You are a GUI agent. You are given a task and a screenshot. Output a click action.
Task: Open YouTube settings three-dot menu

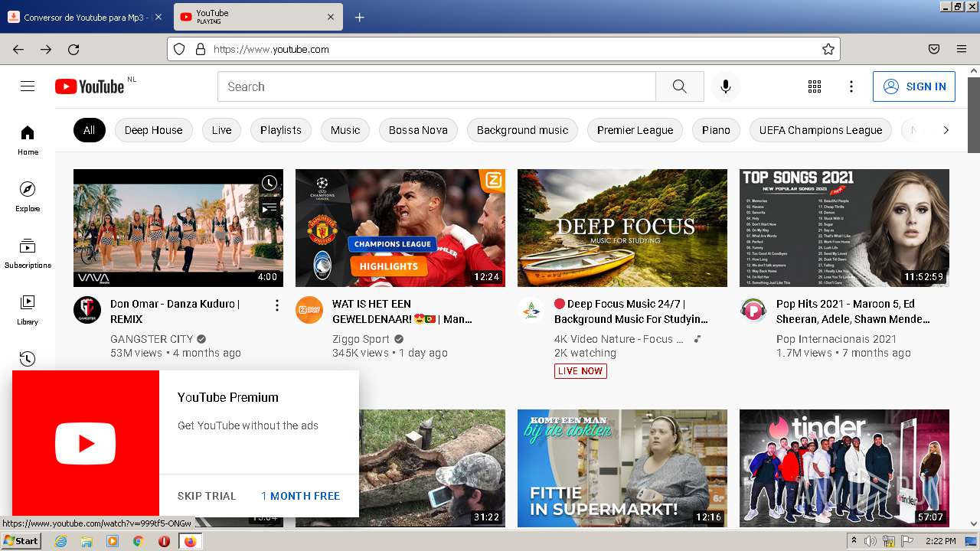(x=851, y=86)
